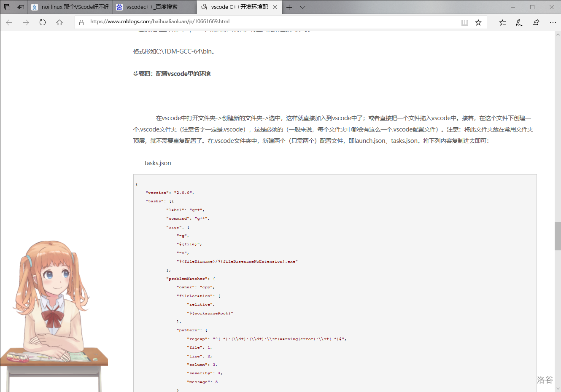Add page to favorites star

click(x=478, y=22)
